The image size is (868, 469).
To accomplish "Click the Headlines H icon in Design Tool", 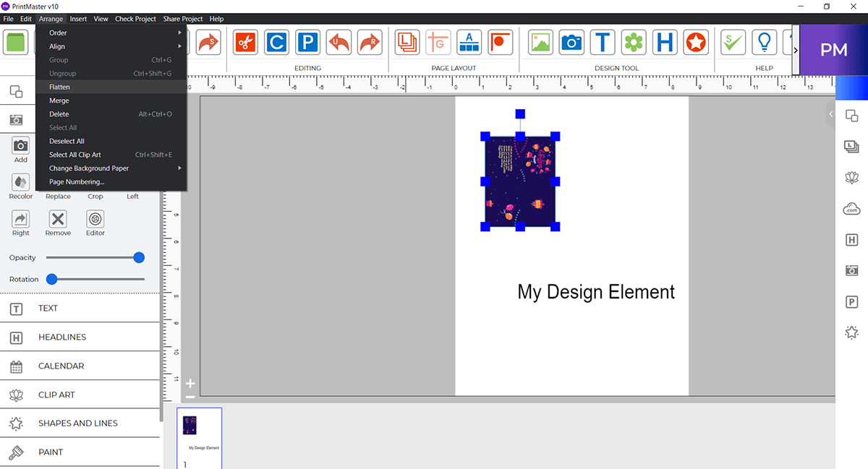I will tap(665, 42).
